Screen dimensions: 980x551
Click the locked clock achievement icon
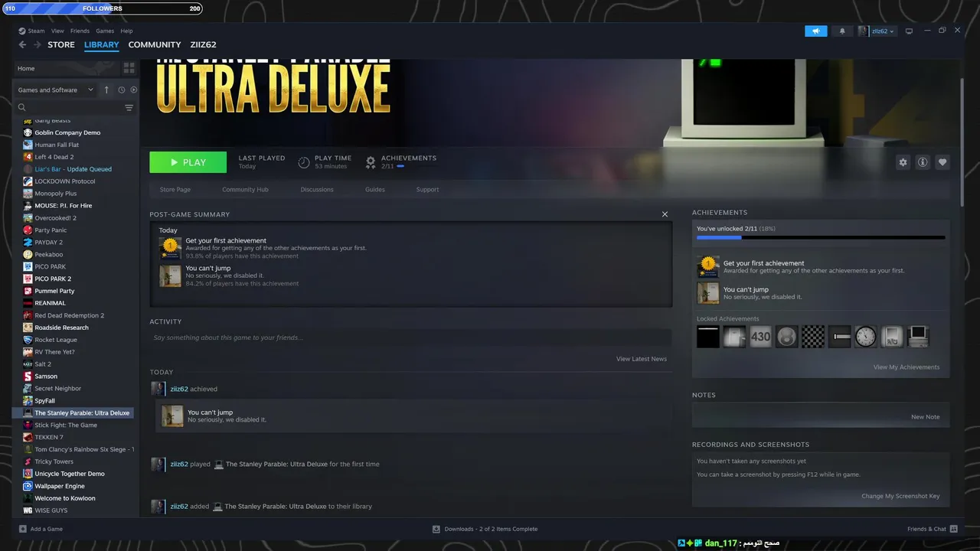865,337
